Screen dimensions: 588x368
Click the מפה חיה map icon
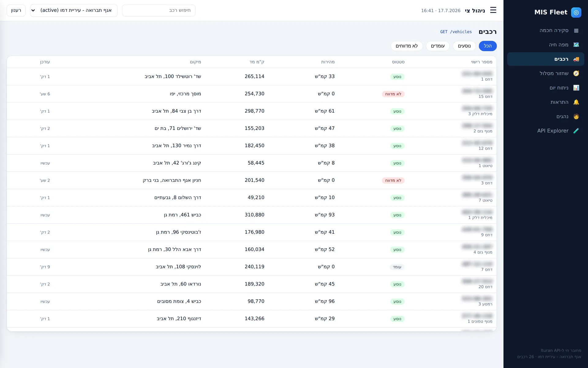(576, 45)
